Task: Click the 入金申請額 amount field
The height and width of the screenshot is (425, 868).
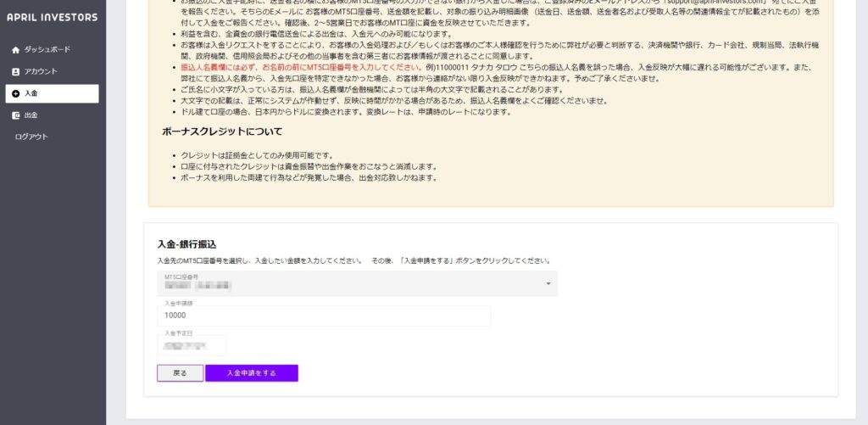Action: pos(324,316)
